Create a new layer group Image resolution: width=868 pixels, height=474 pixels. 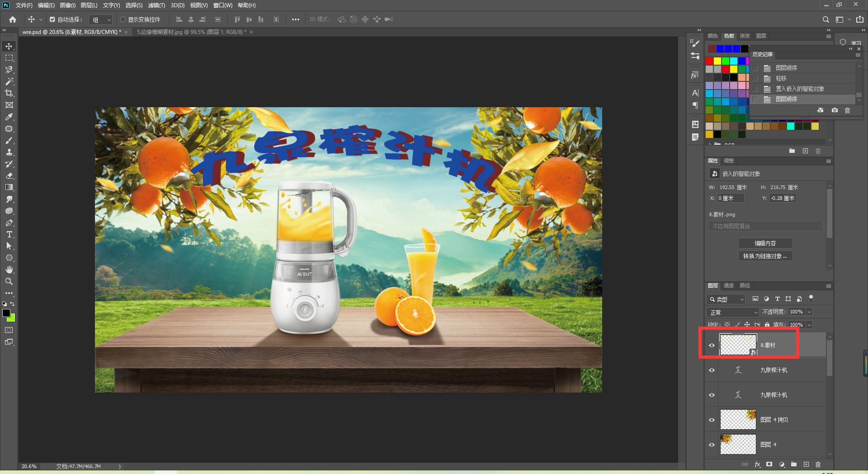[794, 465]
